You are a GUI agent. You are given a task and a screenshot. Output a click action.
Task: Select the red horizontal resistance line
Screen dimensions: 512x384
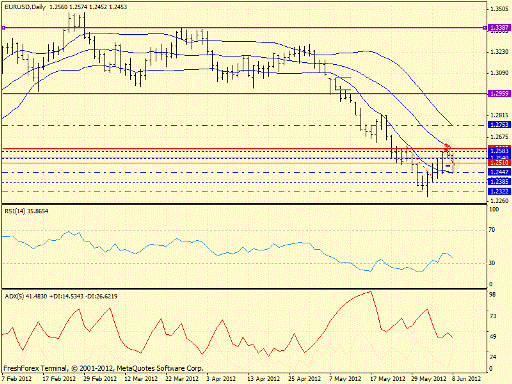pyautogui.click(x=244, y=148)
